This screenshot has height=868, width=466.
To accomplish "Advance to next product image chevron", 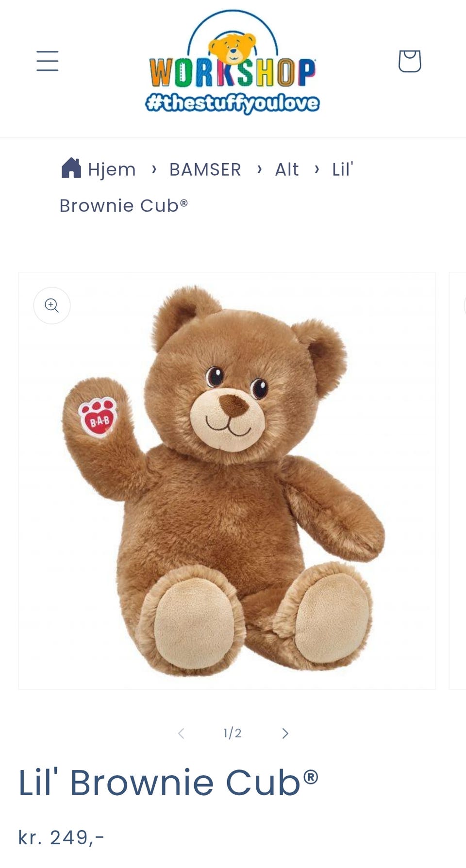I will 285,733.
